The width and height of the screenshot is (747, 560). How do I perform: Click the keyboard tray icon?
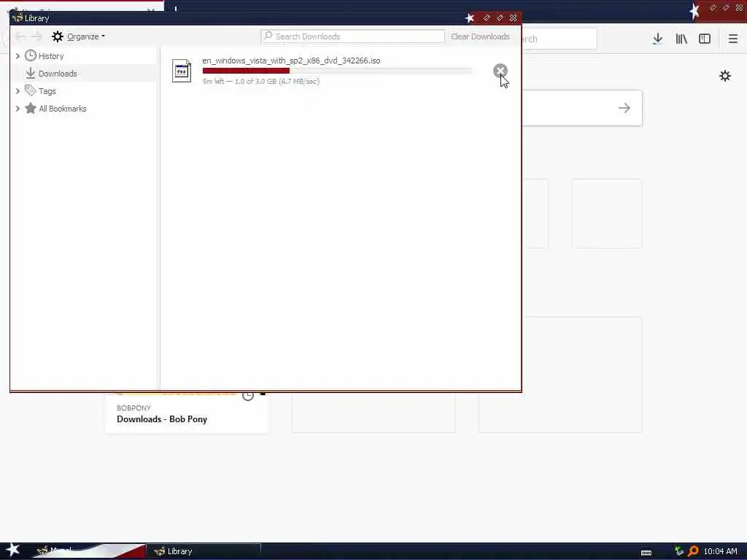(x=646, y=552)
